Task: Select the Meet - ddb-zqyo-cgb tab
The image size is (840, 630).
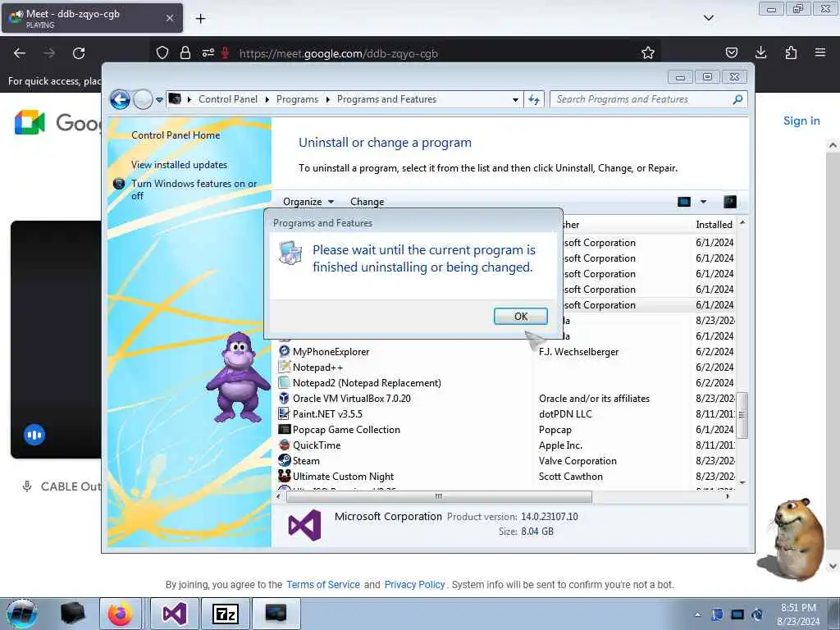Action: pyautogui.click(x=92, y=18)
